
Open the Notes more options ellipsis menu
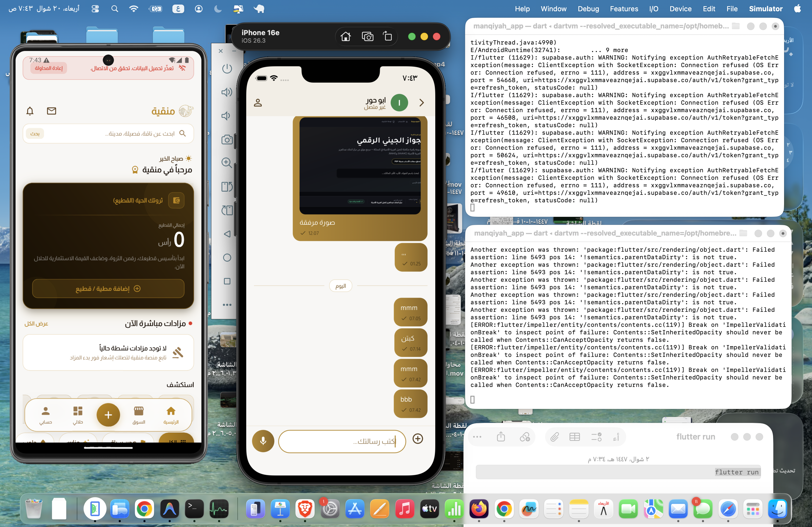pos(477,437)
